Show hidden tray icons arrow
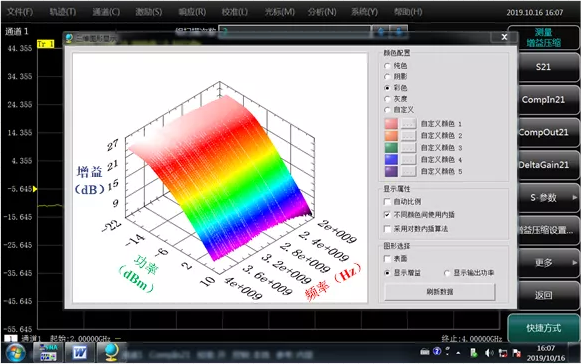 458,353
